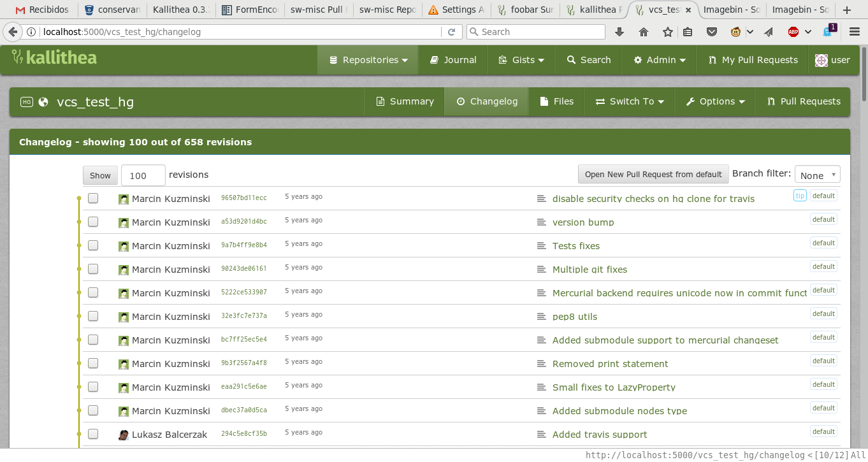Open the Branch filter dropdown
This screenshot has height=462, width=868.
click(x=817, y=175)
